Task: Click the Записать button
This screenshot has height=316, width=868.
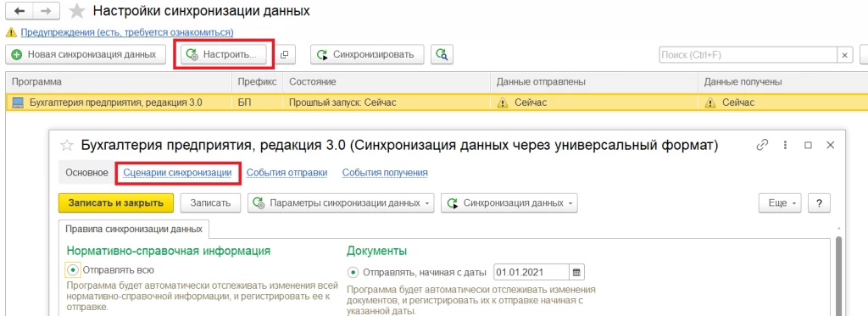Action: (210, 202)
